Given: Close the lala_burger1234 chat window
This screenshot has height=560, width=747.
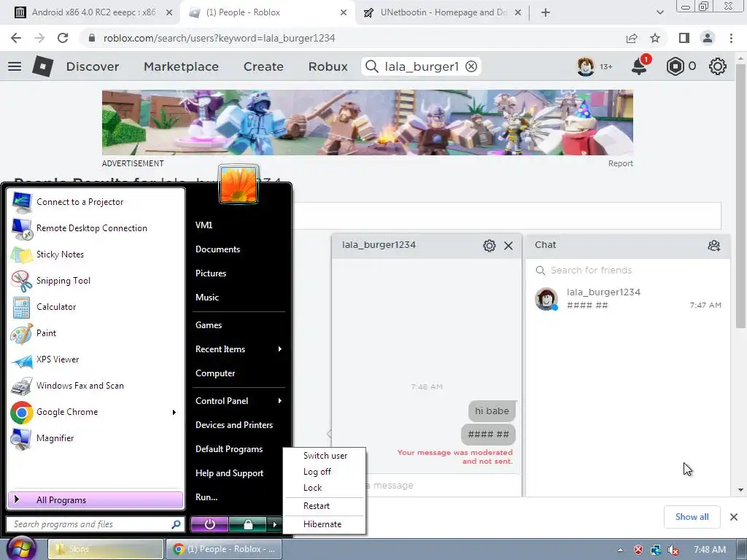Looking at the screenshot, I should pos(508,246).
